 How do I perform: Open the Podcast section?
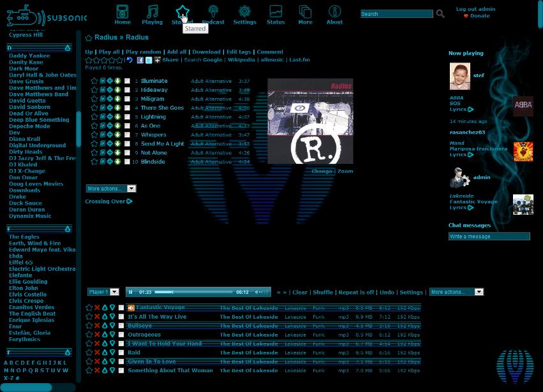point(213,15)
